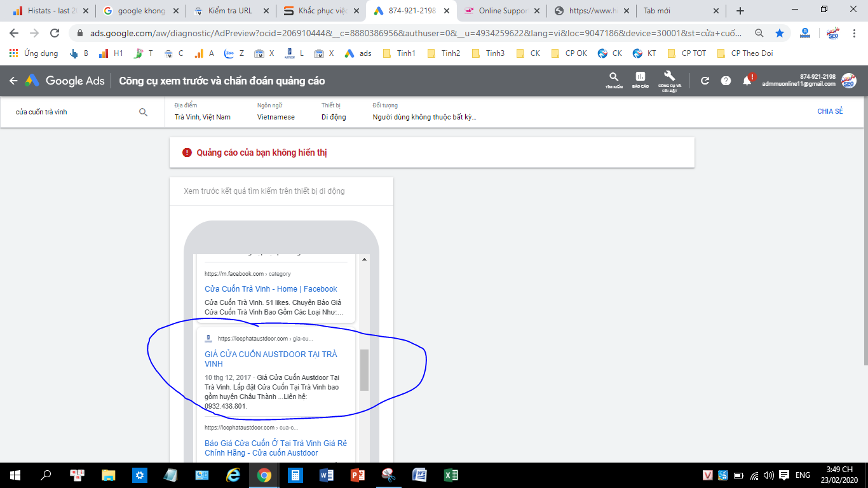Open the KT bookmark

pos(645,53)
